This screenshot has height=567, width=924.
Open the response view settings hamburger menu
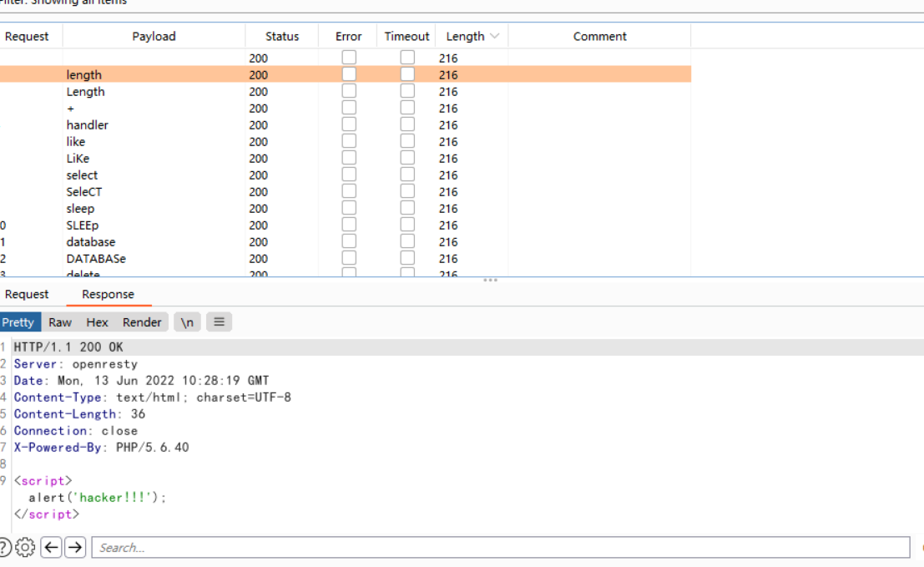click(219, 321)
